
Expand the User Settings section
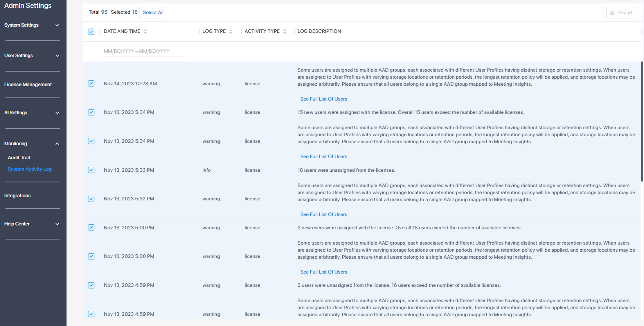[x=57, y=56]
